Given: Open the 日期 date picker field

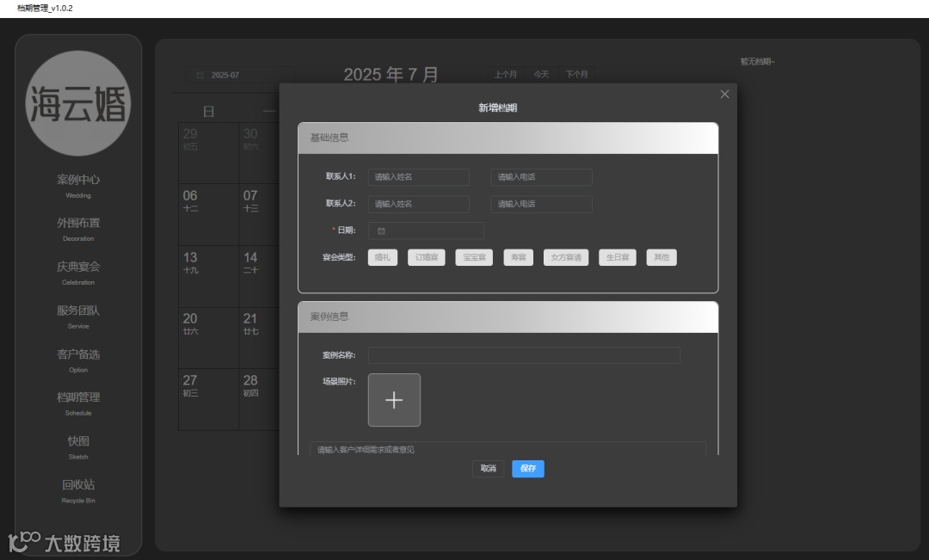Looking at the screenshot, I should point(426,231).
